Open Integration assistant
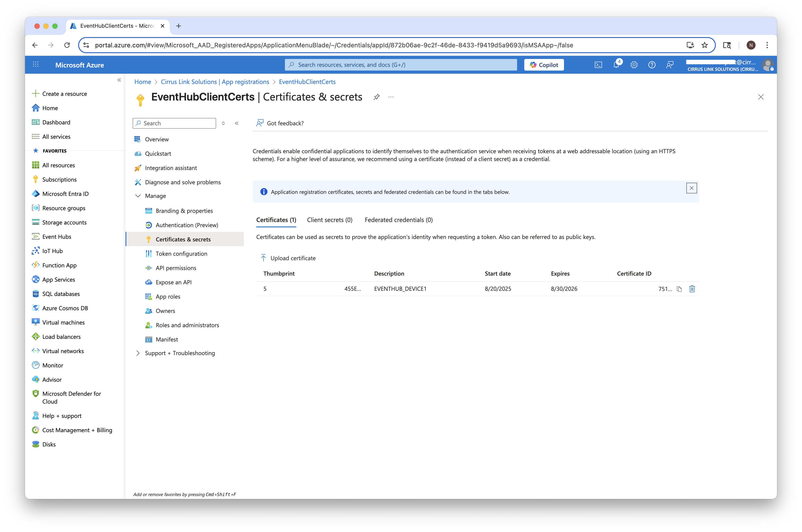The height and width of the screenshot is (532, 802). [171, 168]
